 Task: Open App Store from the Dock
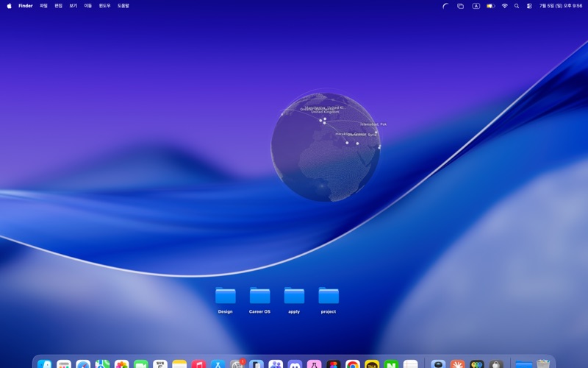218,364
